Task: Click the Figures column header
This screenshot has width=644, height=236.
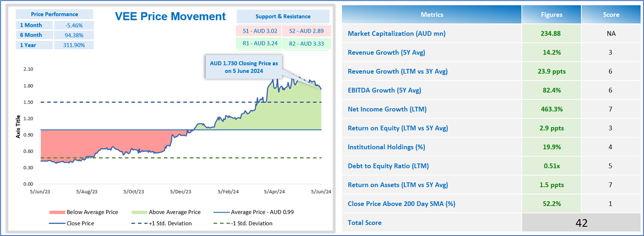Action: tap(551, 15)
